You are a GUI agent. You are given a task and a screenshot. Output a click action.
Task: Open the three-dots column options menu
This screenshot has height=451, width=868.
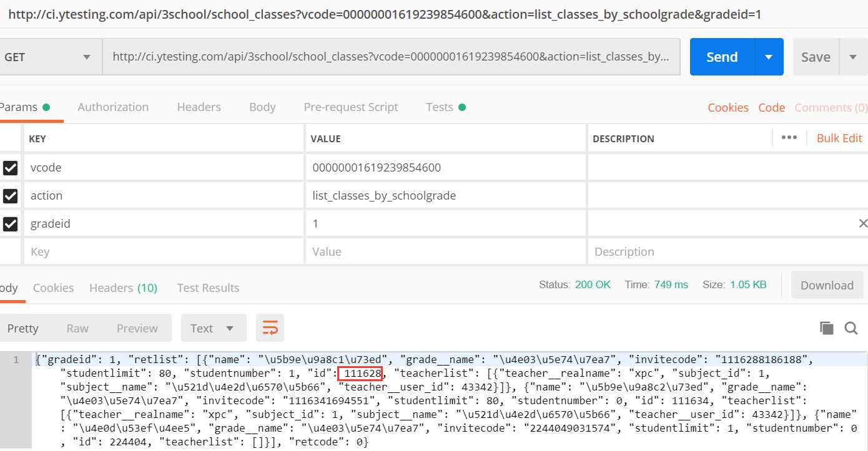[x=789, y=138]
